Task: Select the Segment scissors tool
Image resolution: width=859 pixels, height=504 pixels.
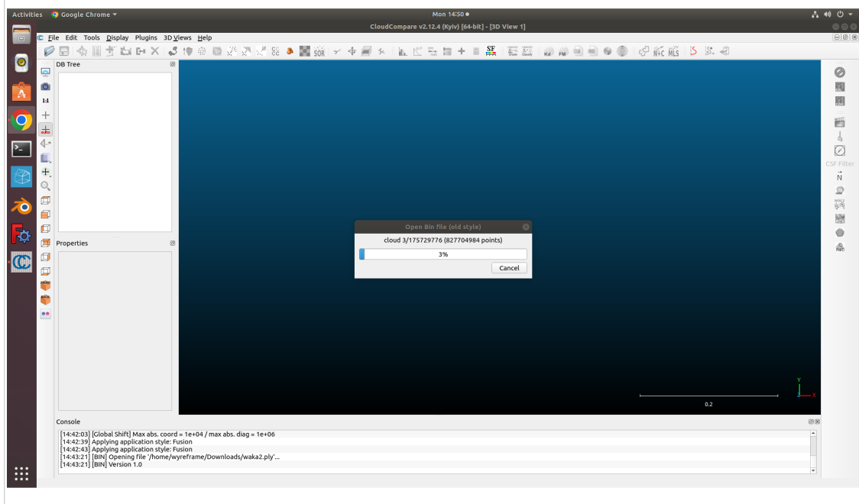Action: coord(335,51)
